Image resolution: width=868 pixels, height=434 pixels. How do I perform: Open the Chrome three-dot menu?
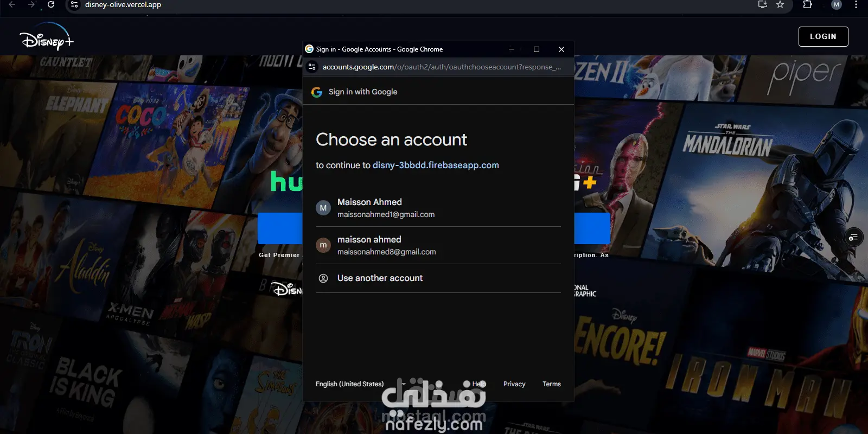(856, 4)
